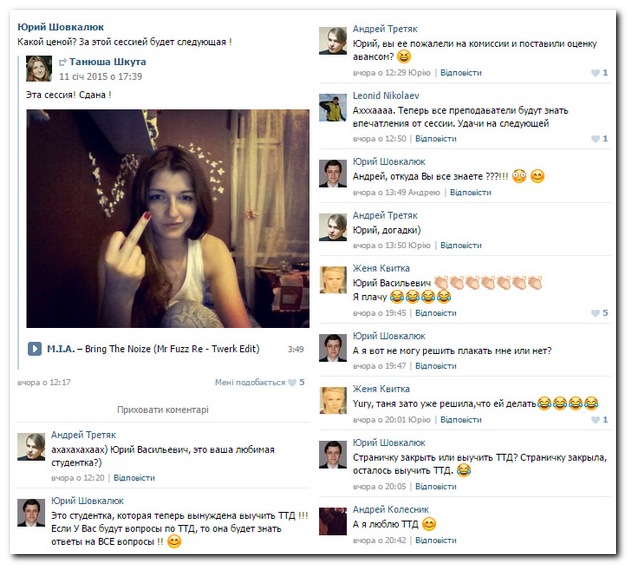
Task: Click heart icon on Женя Квитка's 19:45 comment
Action: pyautogui.click(x=595, y=313)
